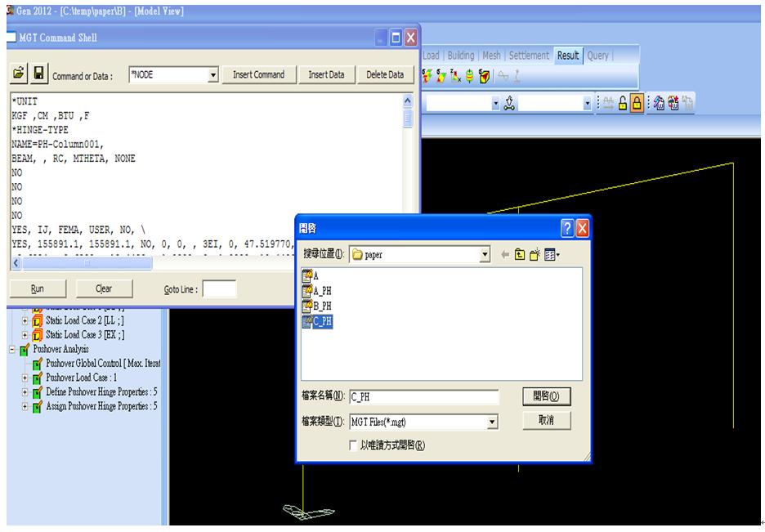Open the *NODE command dropdown
The image size is (765, 532).
212,75
